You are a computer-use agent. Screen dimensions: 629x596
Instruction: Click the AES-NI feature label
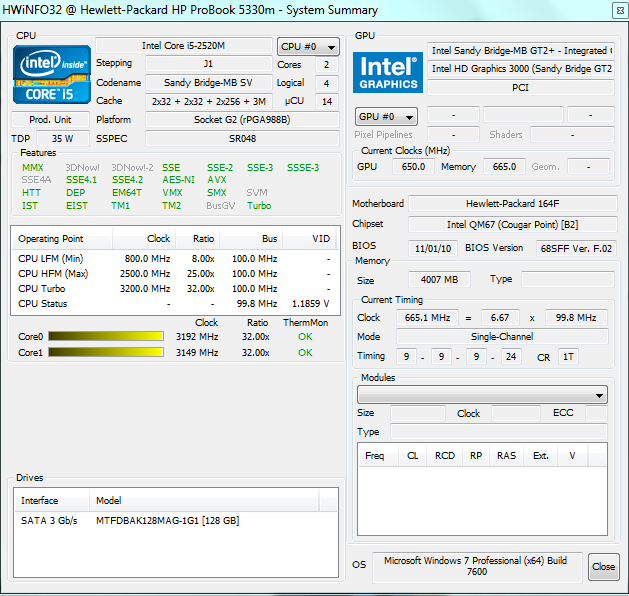(x=178, y=180)
